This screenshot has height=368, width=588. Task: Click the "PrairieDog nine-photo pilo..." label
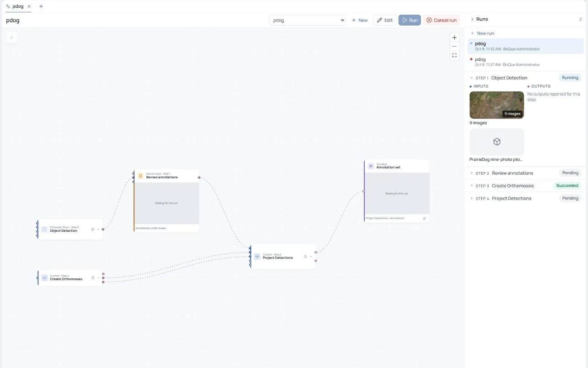[x=496, y=160]
